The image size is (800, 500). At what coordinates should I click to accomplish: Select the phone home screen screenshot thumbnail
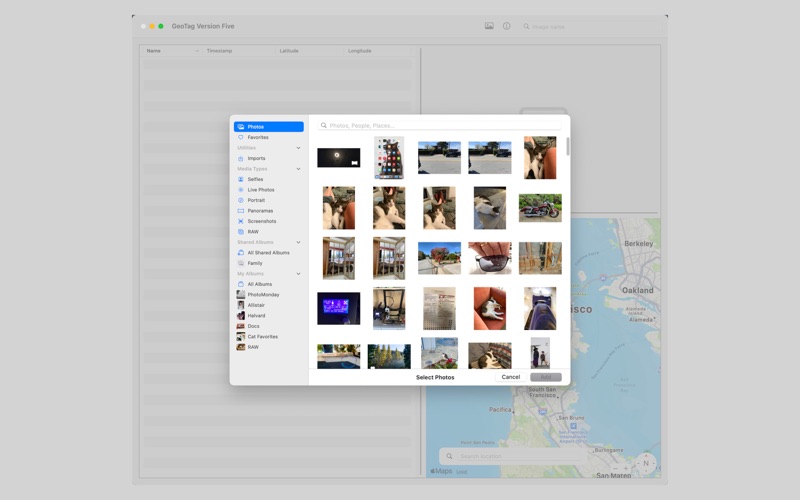[x=389, y=158]
